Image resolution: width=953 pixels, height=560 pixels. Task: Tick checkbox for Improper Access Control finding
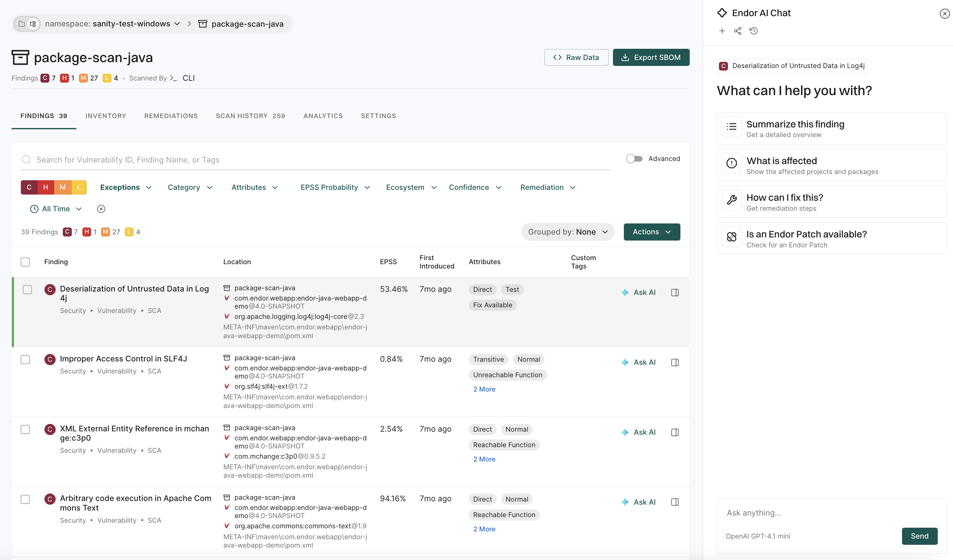pos(25,359)
